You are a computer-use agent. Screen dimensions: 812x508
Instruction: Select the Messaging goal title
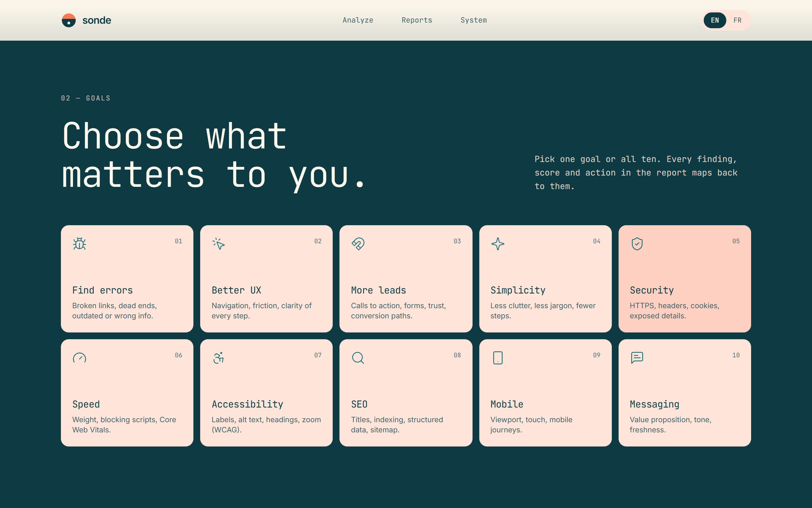pos(654,404)
